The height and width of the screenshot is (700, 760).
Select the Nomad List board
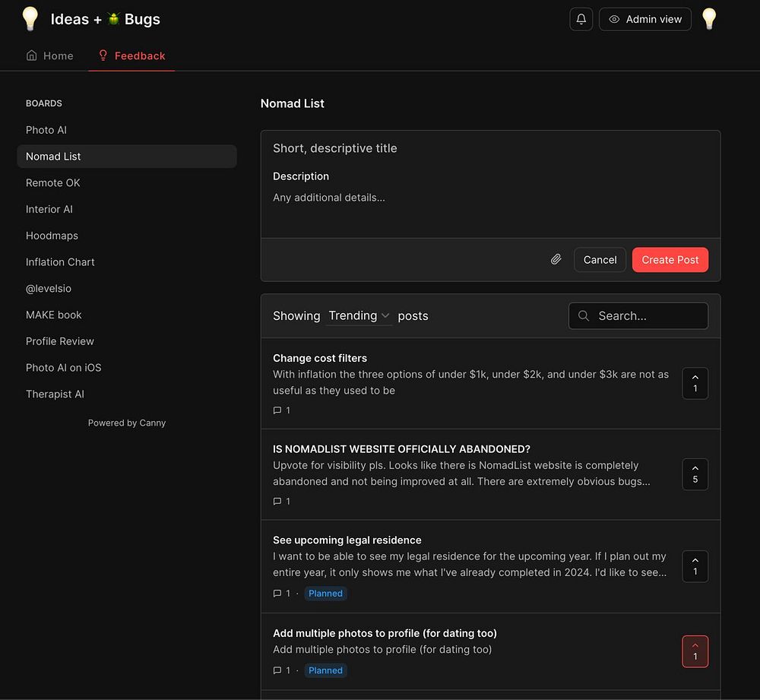coord(127,157)
